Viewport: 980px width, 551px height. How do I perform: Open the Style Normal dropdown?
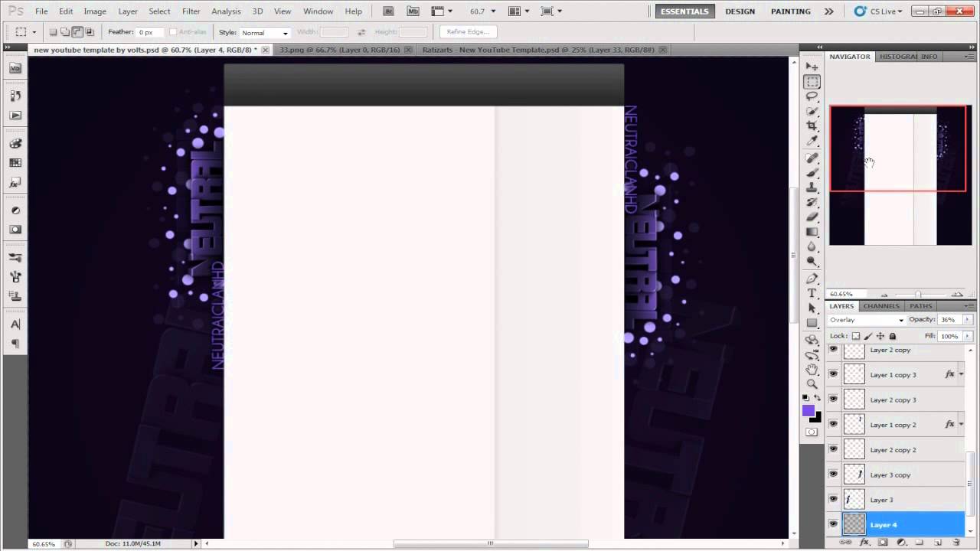(265, 32)
